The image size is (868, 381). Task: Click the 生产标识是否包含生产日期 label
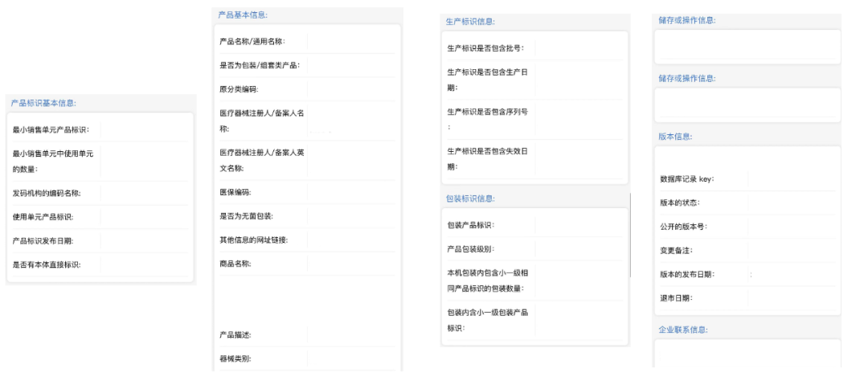pyautogui.click(x=488, y=80)
